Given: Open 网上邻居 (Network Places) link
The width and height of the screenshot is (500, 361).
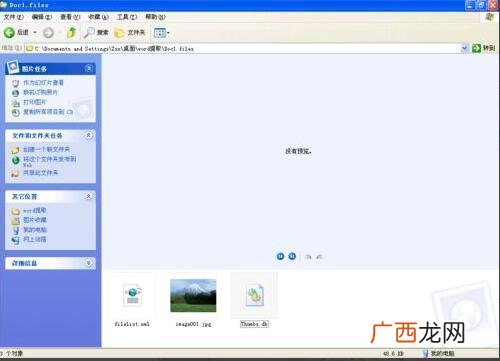Looking at the screenshot, I should (35, 239).
